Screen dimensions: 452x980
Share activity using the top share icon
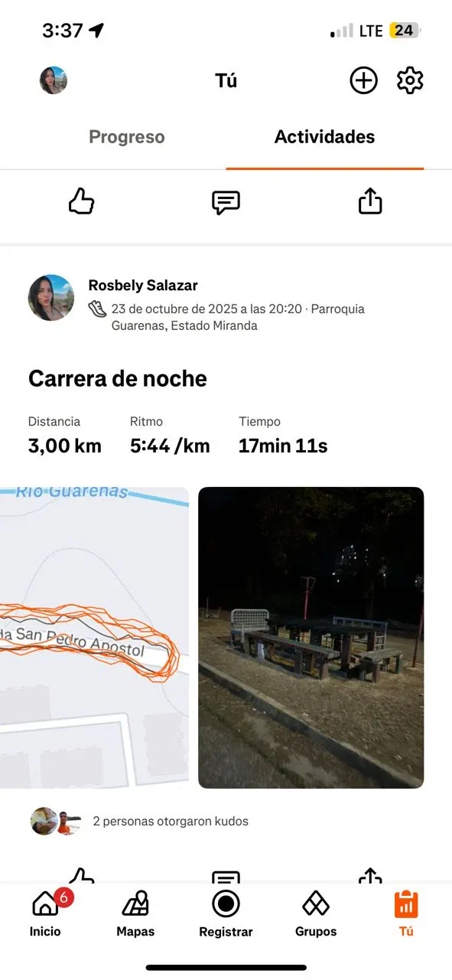coord(370,201)
